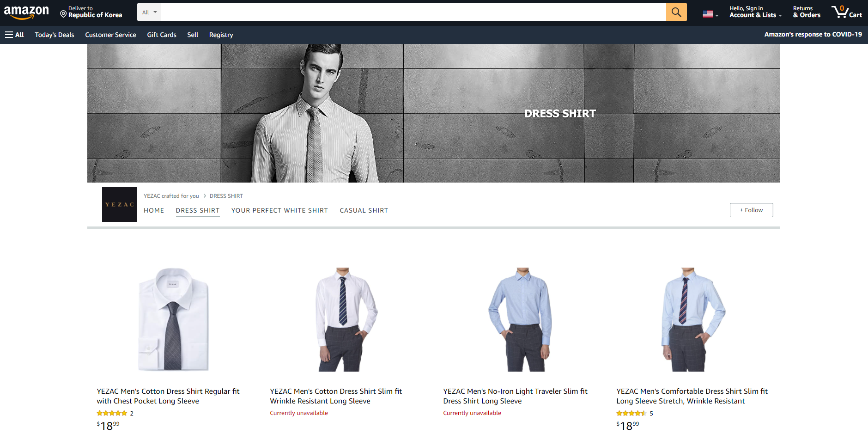
Task: Open the Deliver to Republic of Korea location
Action: [x=91, y=12]
